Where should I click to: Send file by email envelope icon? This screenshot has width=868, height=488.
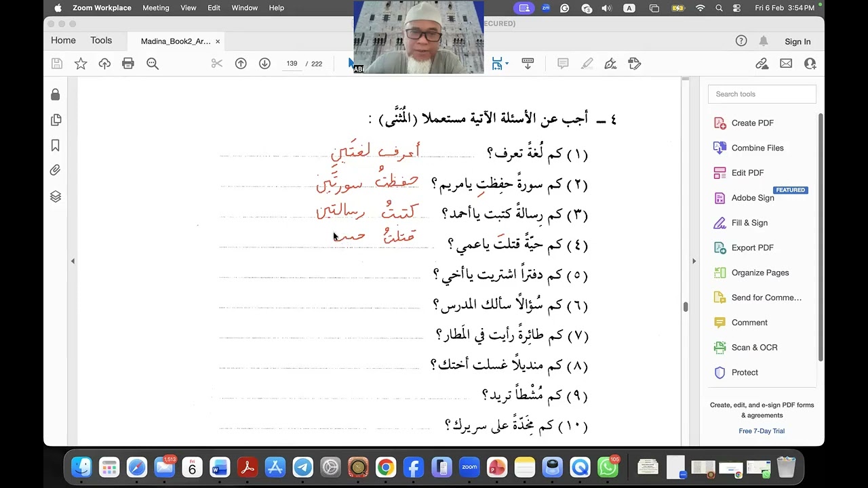coord(786,64)
